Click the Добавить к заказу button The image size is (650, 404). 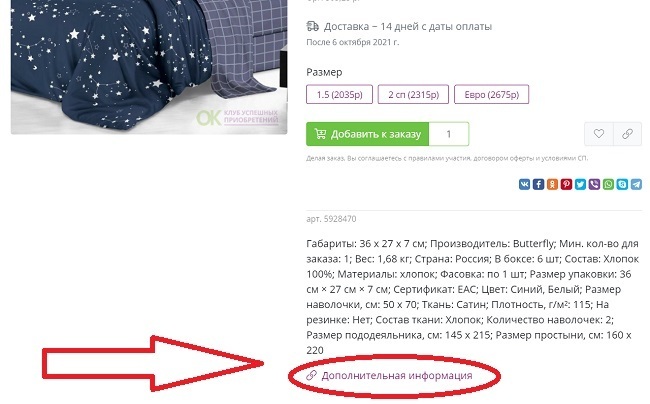(x=367, y=134)
